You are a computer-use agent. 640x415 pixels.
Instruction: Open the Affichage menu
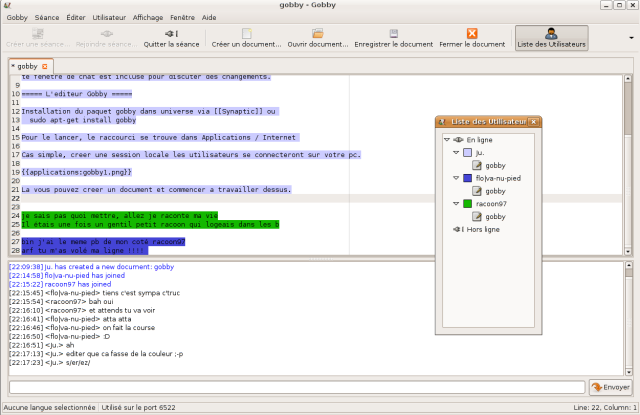[x=148, y=18]
